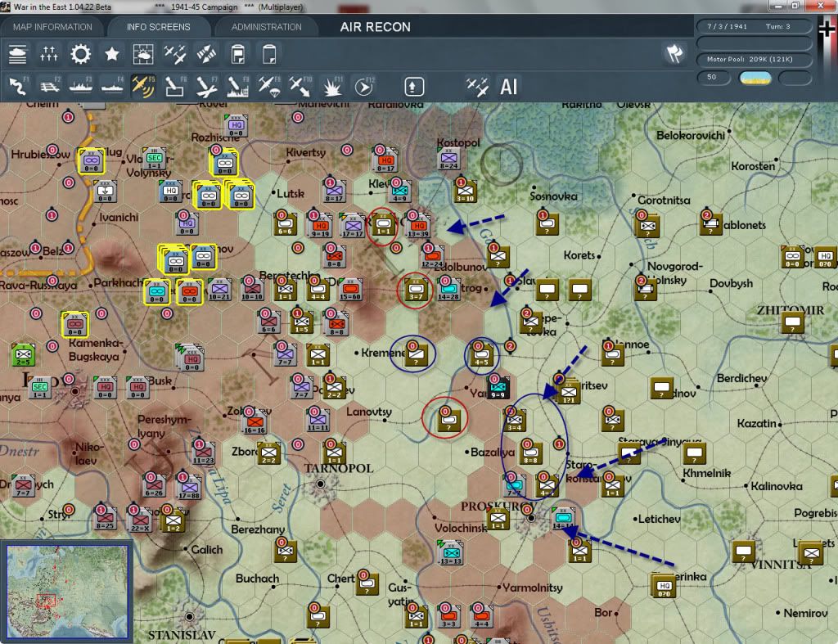The width and height of the screenshot is (838, 644).
Task: Click the AIR RECON mode title
Action: 375,27
